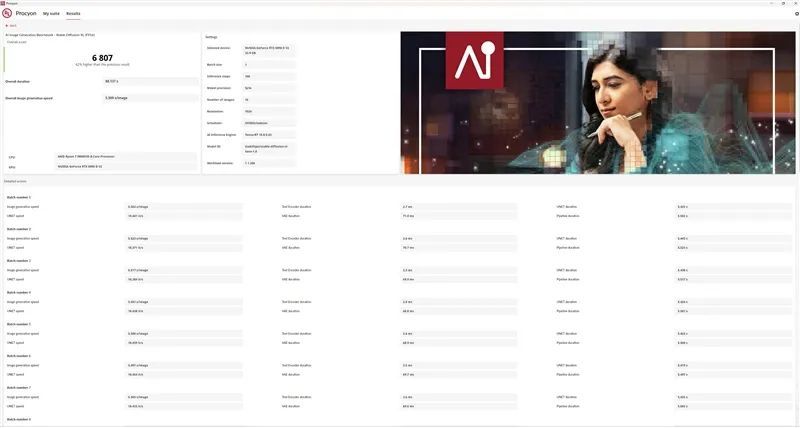The height and width of the screenshot is (428, 800).
Task: Click Batch 2 VAE duration value
Action: 459,248
